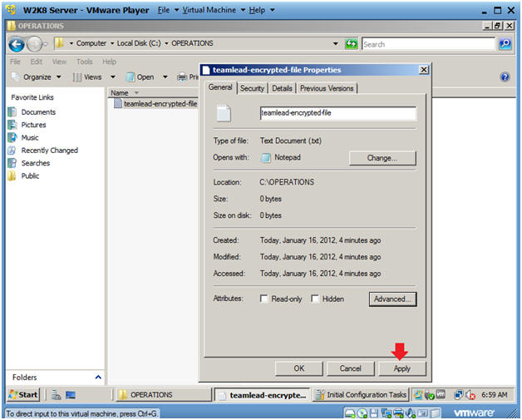Image resolution: width=522 pixels, height=420 pixels.
Task: Switch to the Security tab
Action: (x=252, y=88)
